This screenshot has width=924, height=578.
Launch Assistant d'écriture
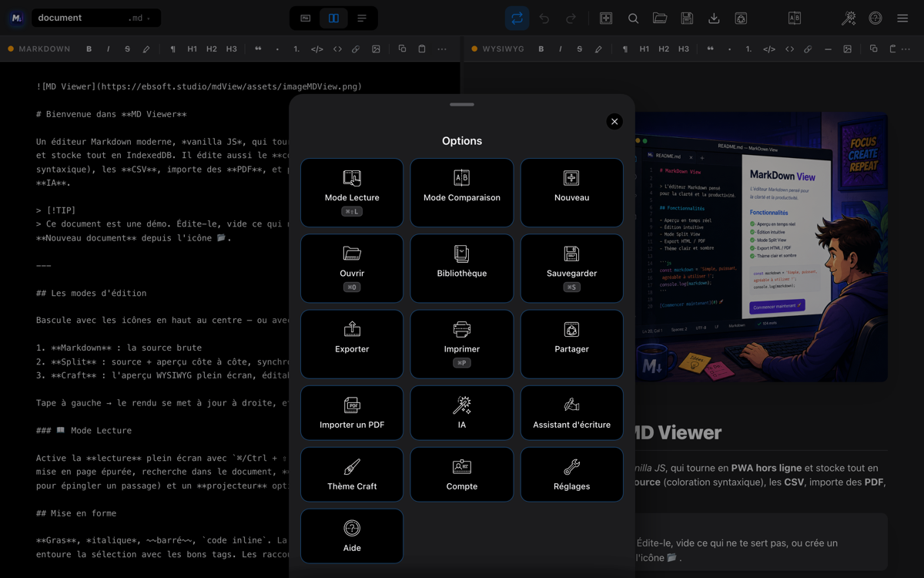click(572, 413)
